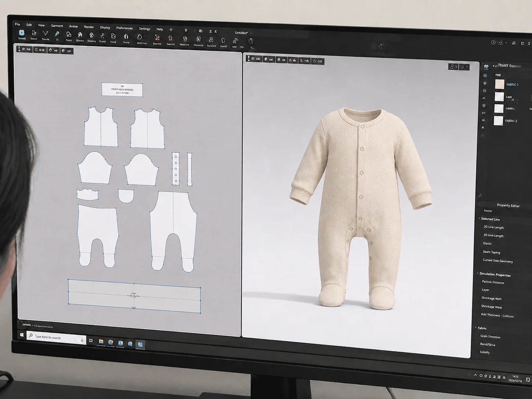
Task: Collapse the Selected Line section
Action: point(479,219)
